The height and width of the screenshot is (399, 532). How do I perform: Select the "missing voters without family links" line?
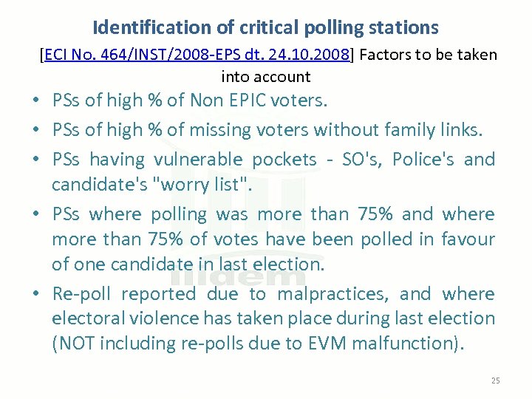267,130
